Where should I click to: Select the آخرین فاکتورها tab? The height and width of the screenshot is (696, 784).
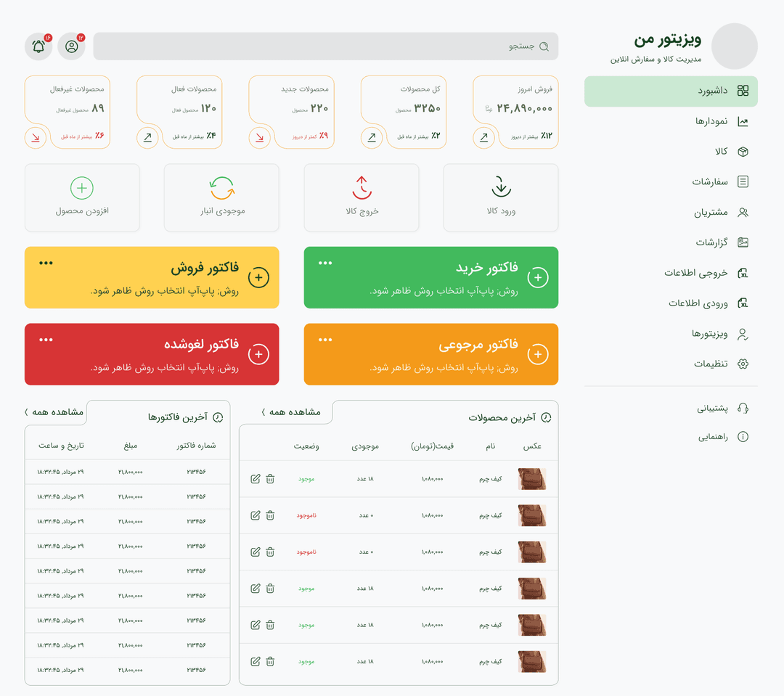[x=186, y=417]
